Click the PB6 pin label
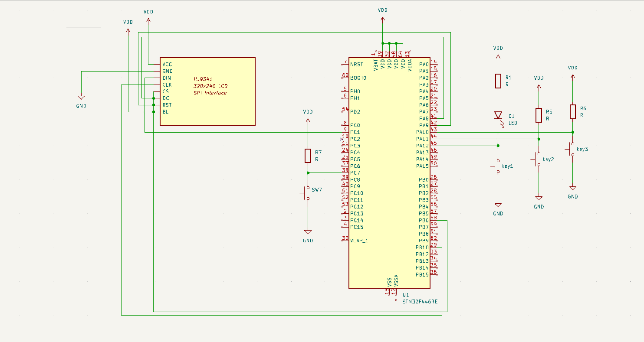The width and height of the screenshot is (644, 342). pos(424,220)
